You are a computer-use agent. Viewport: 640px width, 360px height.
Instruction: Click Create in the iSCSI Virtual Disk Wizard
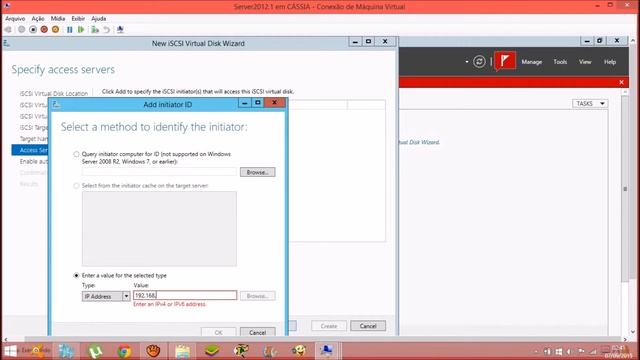coord(329,326)
